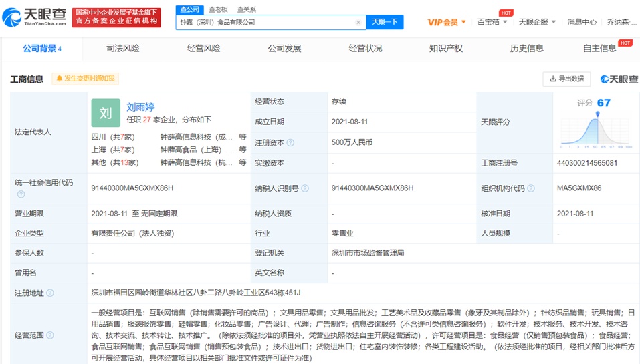Screen dimensions: 640x364
Task: Click help icon beside 纳税人识别号
Action: [x=305, y=188]
